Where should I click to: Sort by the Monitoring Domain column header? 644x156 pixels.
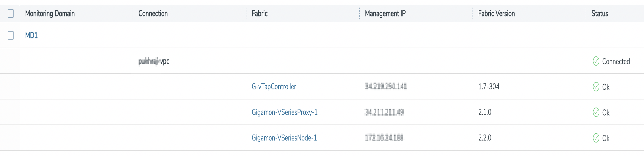(x=50, y=13)
